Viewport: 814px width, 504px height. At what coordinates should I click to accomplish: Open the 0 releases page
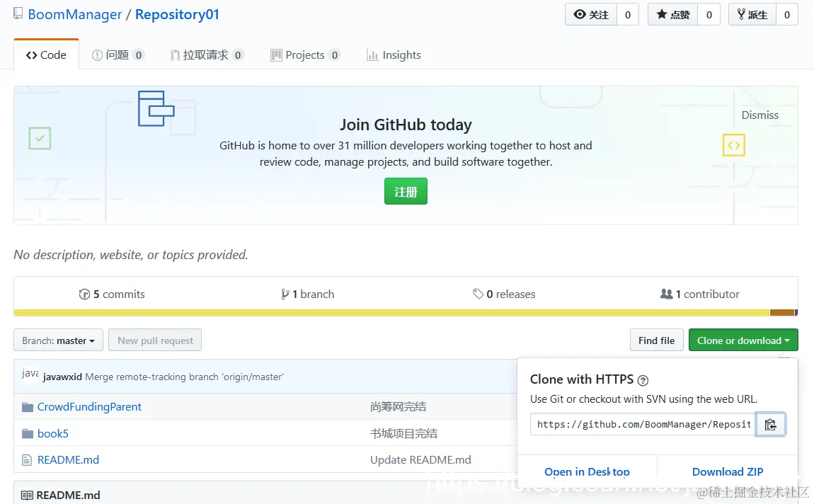504,294
